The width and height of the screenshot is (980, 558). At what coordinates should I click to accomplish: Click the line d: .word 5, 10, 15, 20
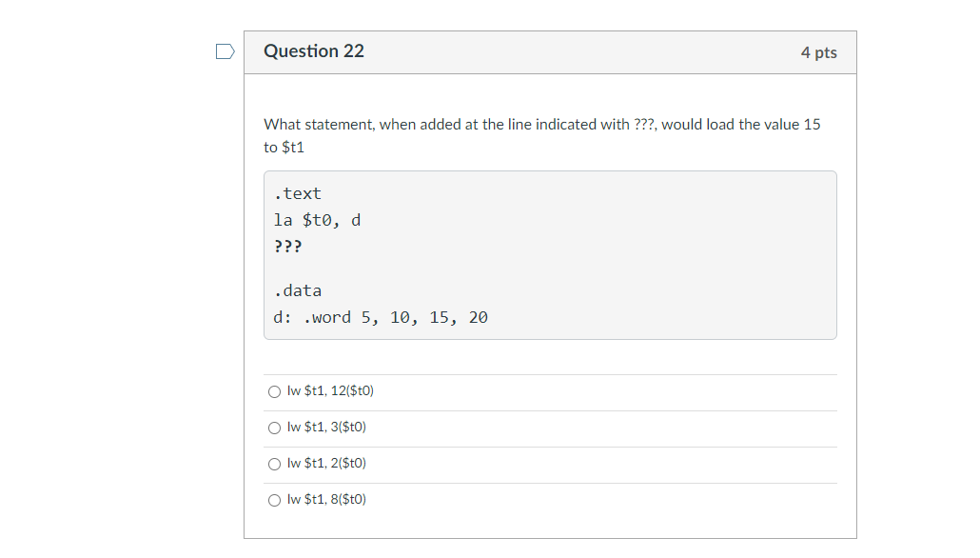click(x=381, y=317)
